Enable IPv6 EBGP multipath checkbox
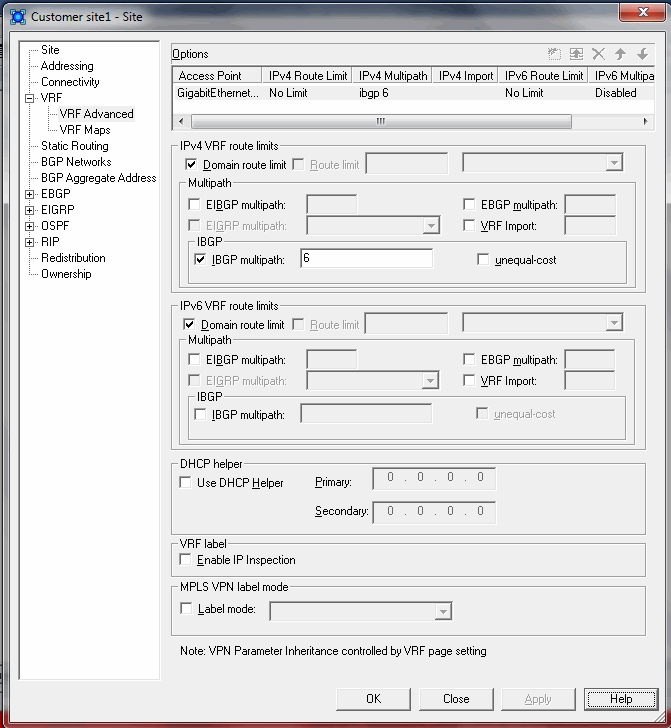 pos(469,359)
